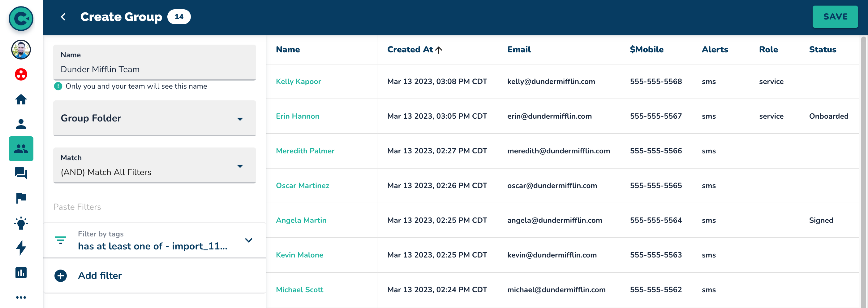
Task: Click the group Name input field
Action: [x=154, y=69]
